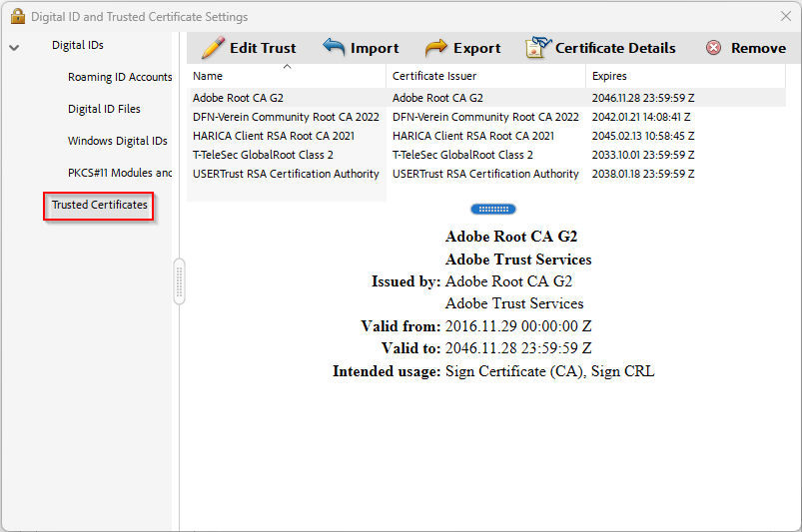Click issuer cell T-TeleSec GlobalRoot Class 2
This screenshot has height=532, width=802.
(462, 155)
